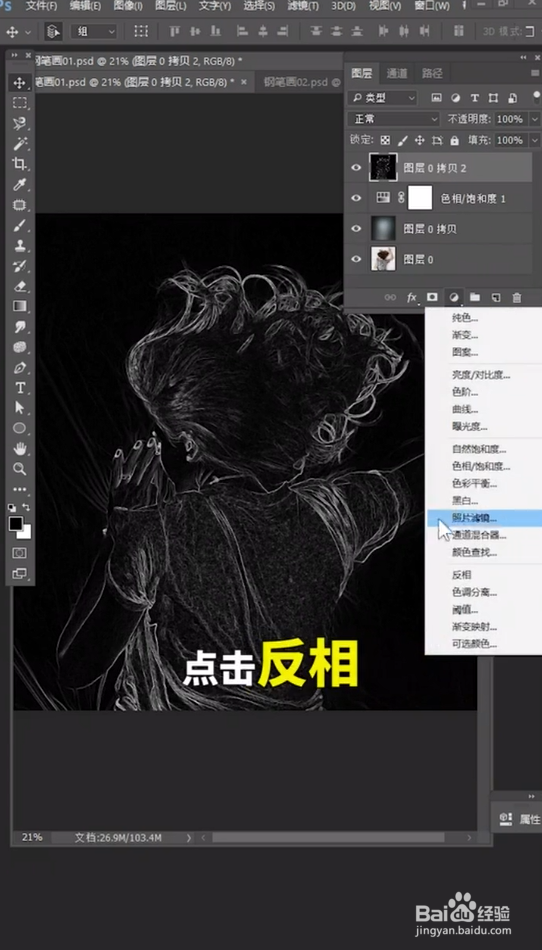Image resolution: width=542 pixels, height=950 pixels.
Task: Toggle lock image pixels brush icon
Action: tap(402, 141)
